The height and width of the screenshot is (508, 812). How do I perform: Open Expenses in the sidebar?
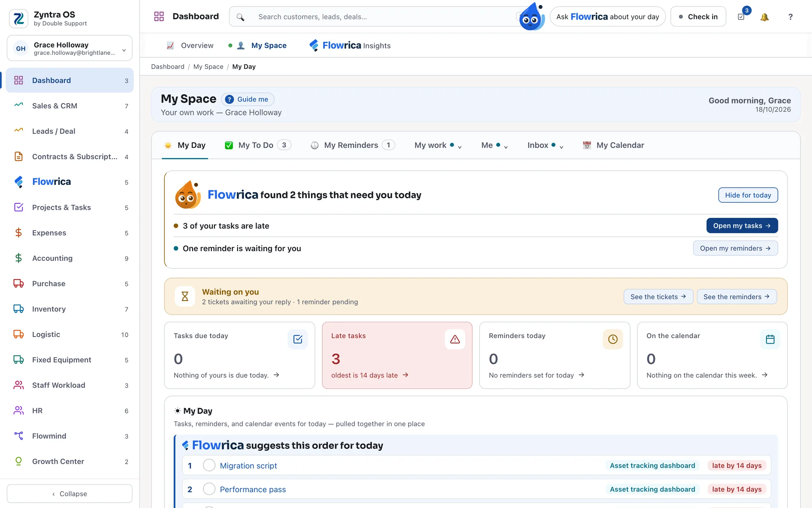click(69, 233)
